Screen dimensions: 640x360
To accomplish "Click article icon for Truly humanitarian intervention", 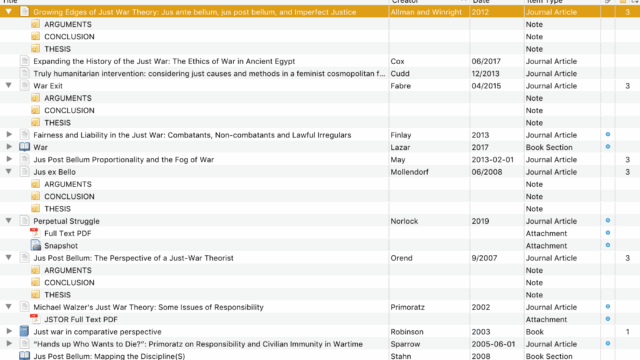I will tap(24, 73).
